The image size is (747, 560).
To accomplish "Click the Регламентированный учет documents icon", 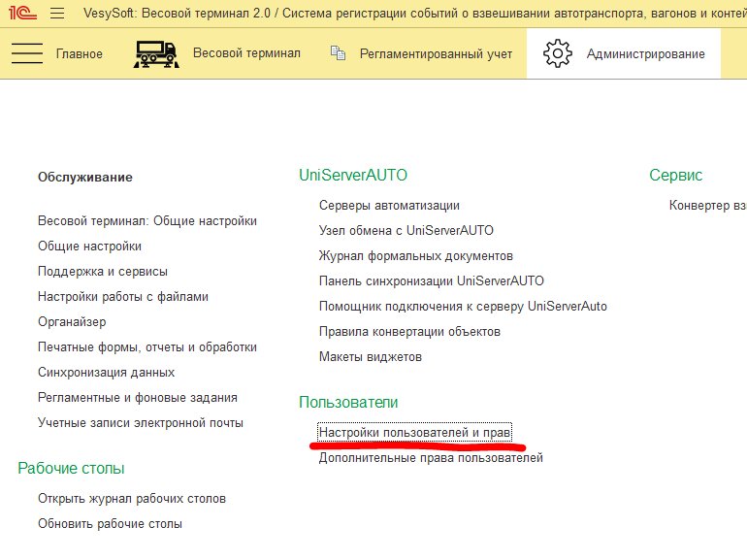I will point(338,53).
